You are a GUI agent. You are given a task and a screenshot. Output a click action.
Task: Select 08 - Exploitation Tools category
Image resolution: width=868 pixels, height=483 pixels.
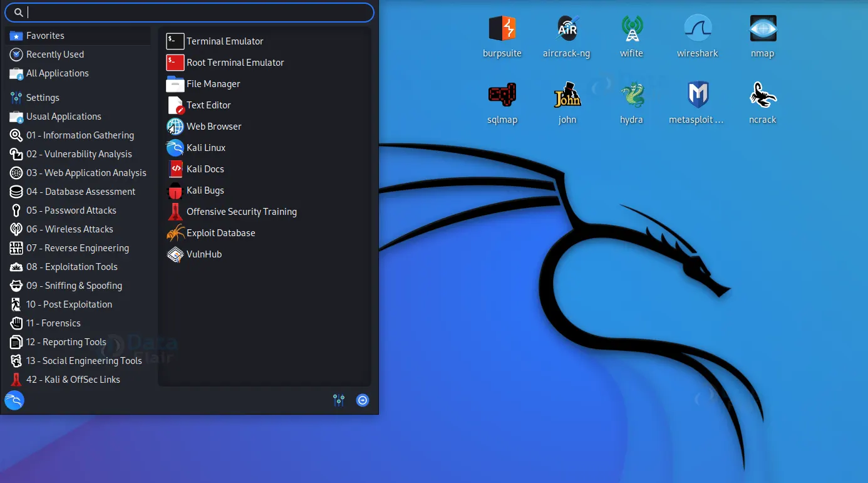point(78,267)
